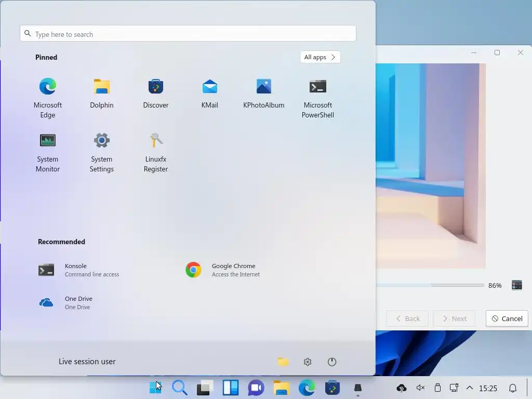Open Discover store on the taskbar

point(332,388)
